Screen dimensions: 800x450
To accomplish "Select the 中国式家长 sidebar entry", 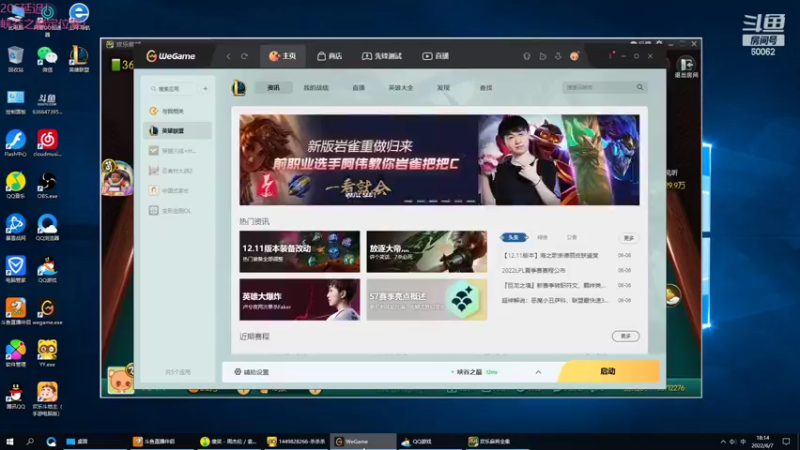I will tap(178, 190).
